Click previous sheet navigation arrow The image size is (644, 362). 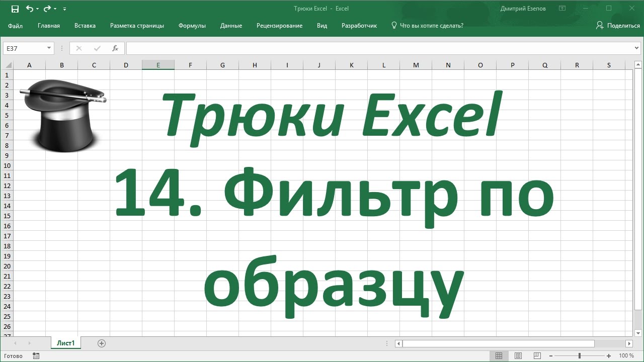point(15,343)
